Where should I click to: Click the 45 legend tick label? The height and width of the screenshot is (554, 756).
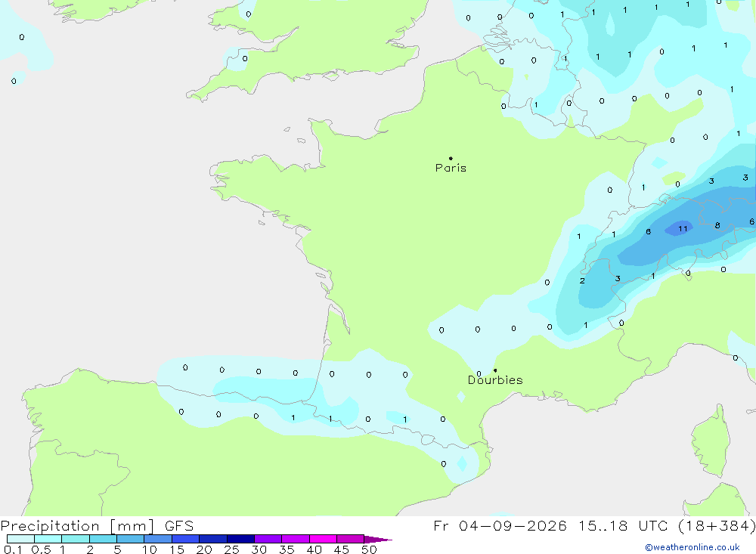[342, 549]
